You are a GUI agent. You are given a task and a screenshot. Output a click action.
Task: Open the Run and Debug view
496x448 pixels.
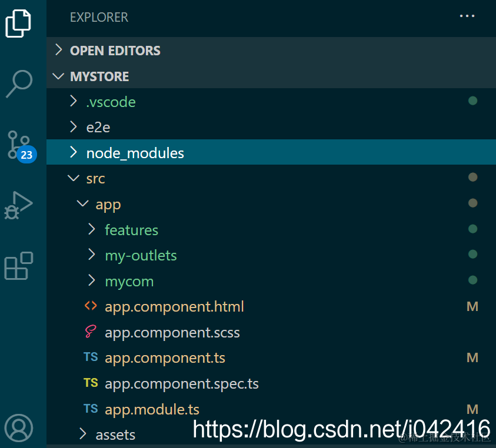(x=18, y=205)
